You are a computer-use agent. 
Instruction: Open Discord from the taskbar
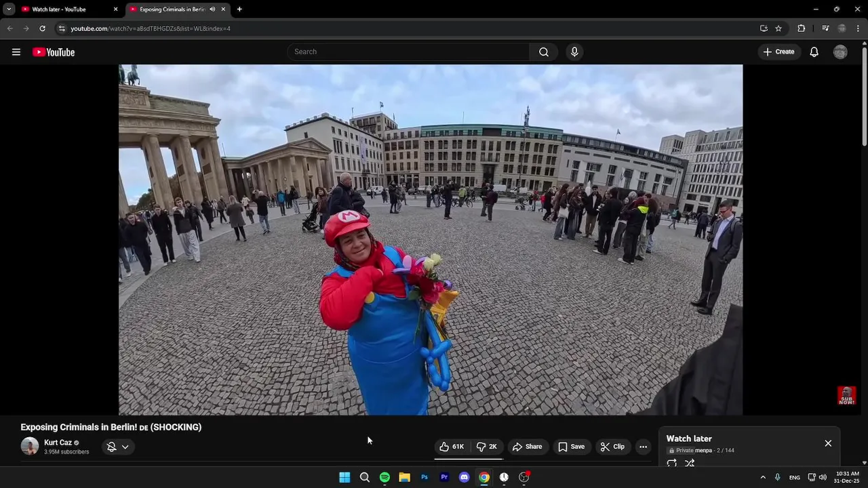pos(464,477)
